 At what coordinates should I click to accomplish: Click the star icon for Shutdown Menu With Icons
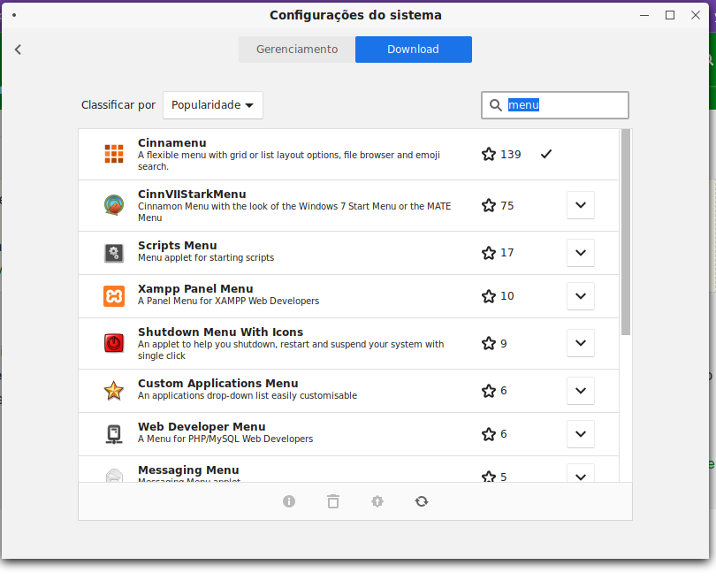click(489, 343)
